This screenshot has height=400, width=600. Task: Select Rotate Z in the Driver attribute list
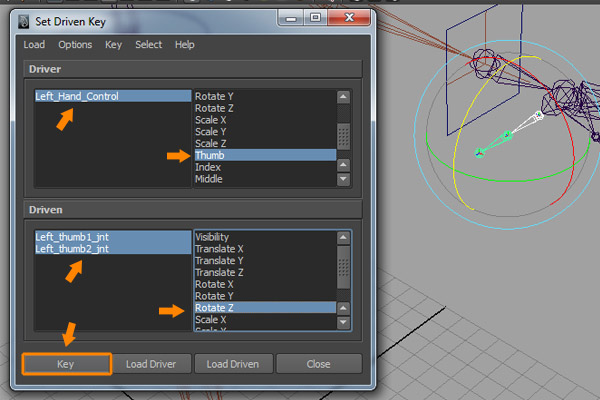(x=265, y=108)
